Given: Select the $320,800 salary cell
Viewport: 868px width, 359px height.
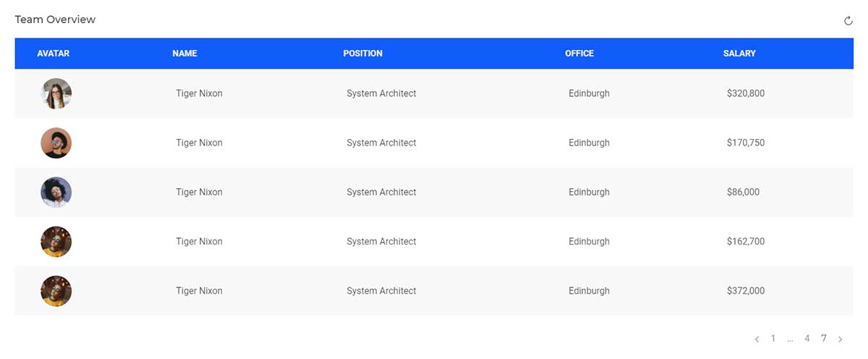Looking at the screenshot, I should [x=746, y=93].
